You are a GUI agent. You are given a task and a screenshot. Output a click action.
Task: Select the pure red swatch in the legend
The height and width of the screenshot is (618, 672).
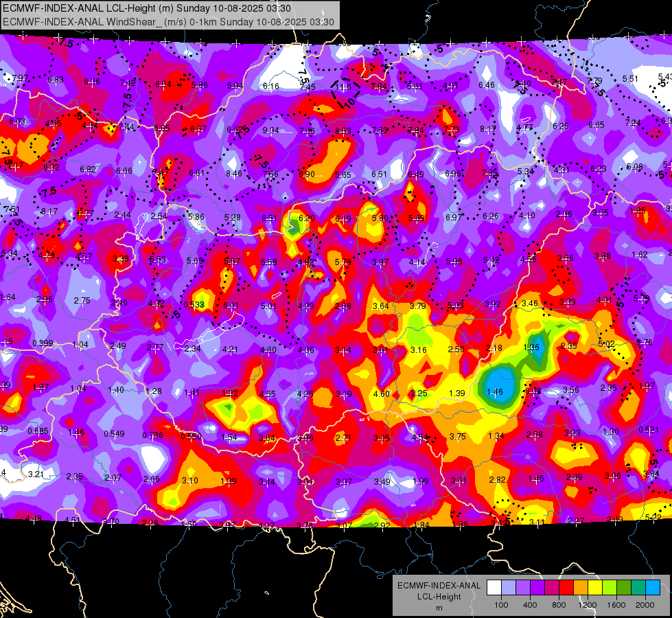point(566,588)
